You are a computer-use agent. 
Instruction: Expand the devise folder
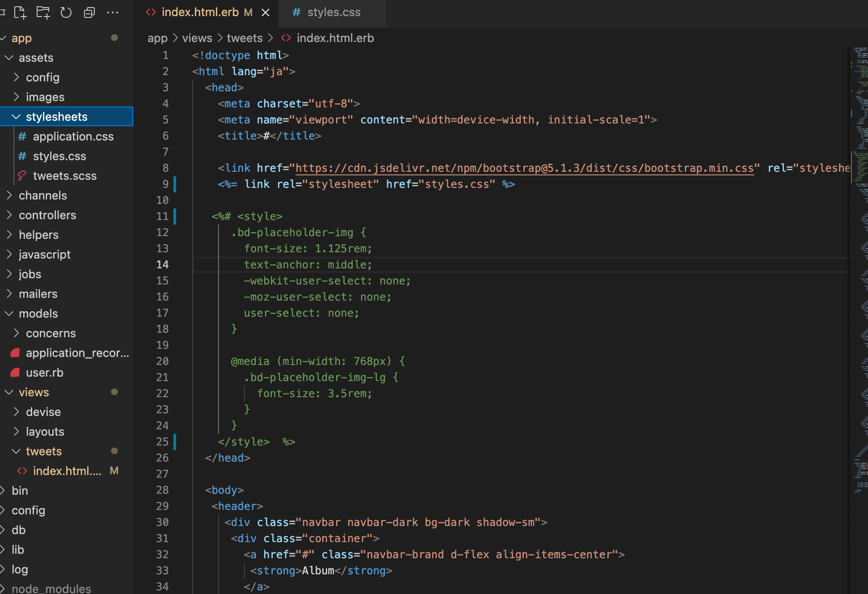[x=16, y=412]
